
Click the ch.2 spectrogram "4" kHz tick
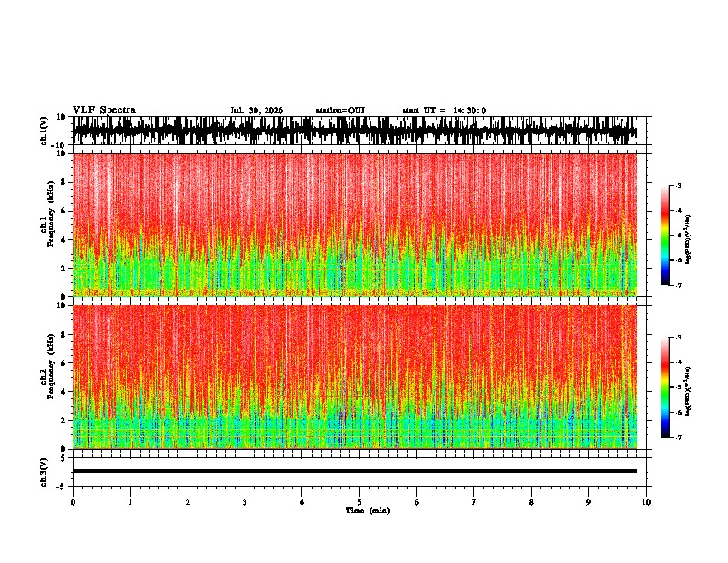tap(64, 392)
